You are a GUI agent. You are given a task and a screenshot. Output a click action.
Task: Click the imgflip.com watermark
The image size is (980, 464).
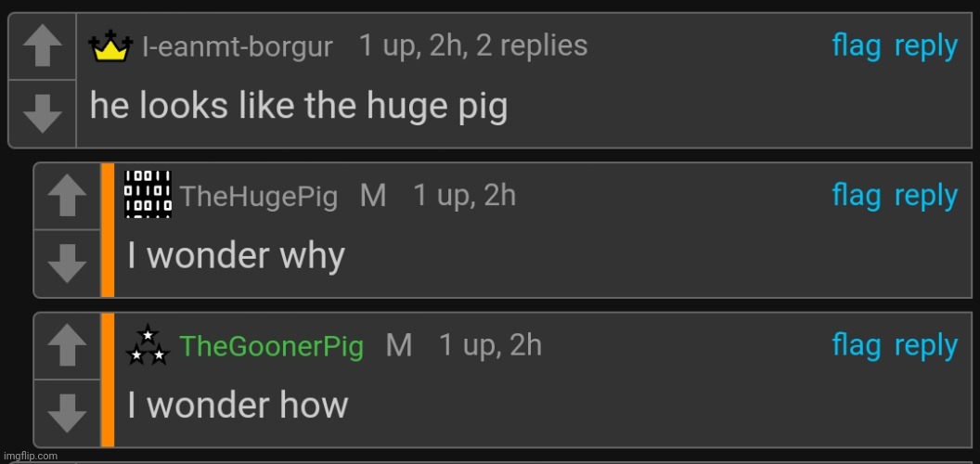pyautogui.click(x=30, y=456)
